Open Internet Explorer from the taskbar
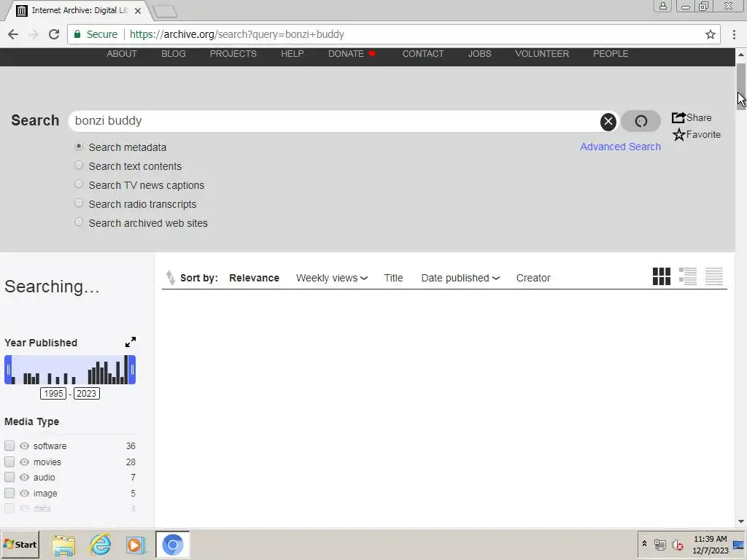The height and width of the screenshot is (560, 747). (x=101, y=544)
